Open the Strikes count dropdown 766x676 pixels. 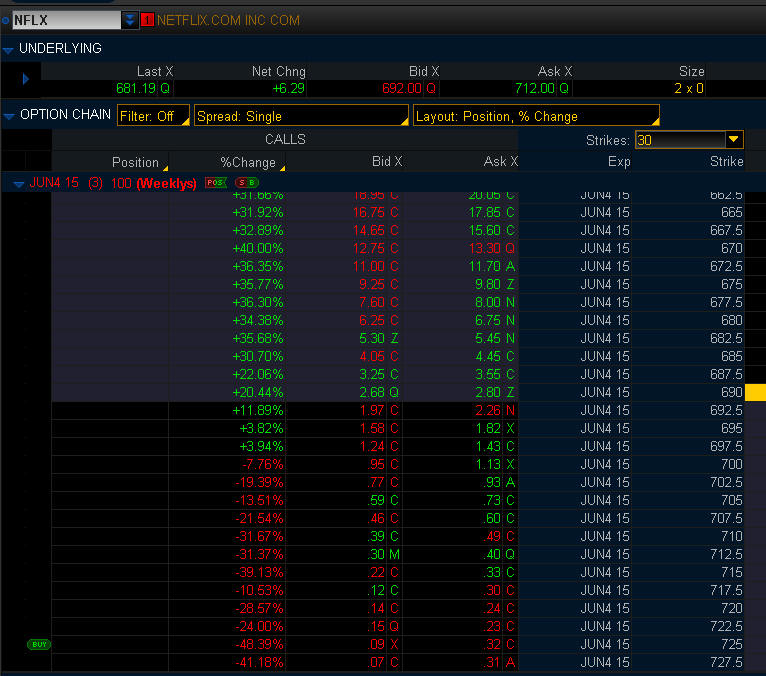point(734,140)
